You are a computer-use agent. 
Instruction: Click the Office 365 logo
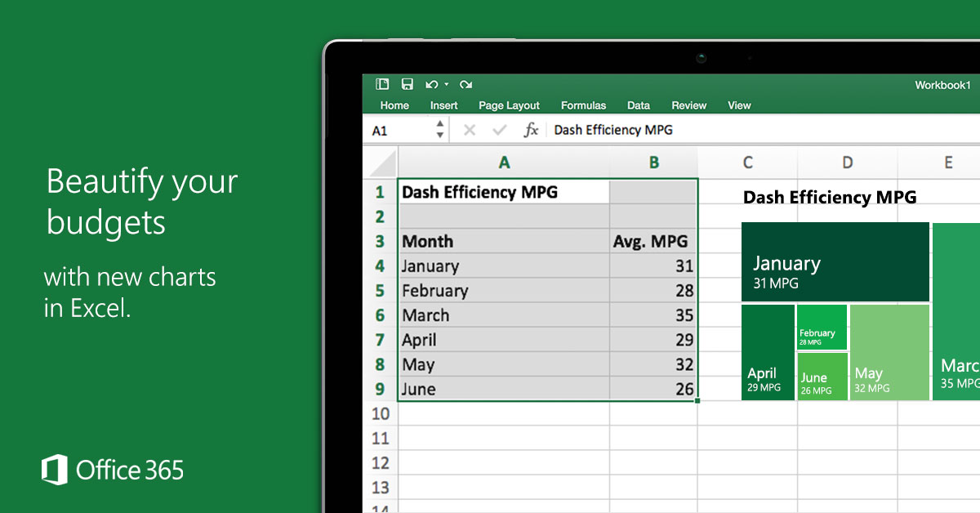(113, 470)
